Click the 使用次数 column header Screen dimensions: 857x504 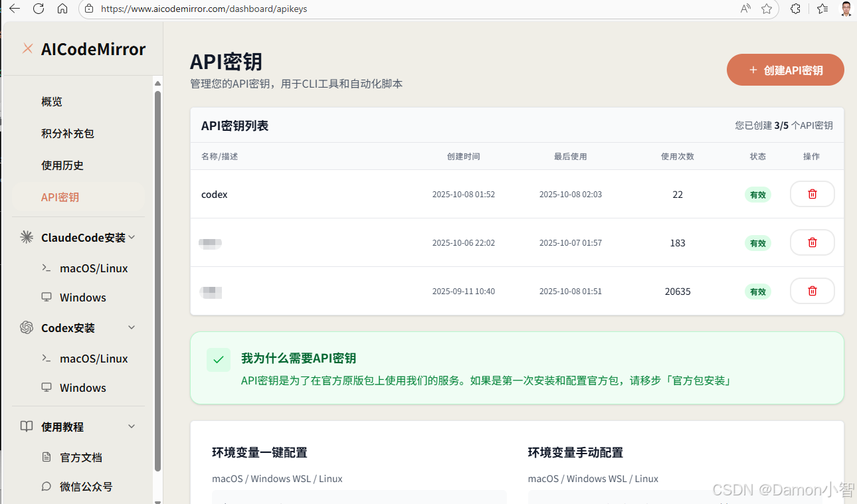coord(678,157)
